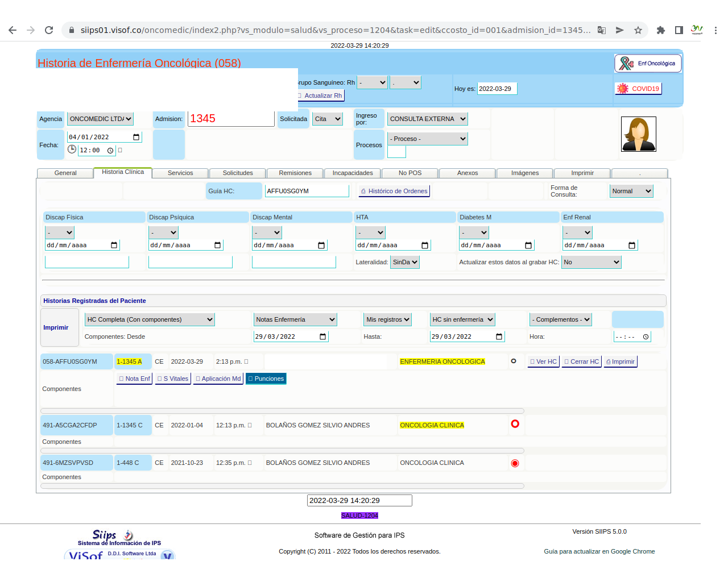Image resolution: width=728 pixels, height=582 pixels.
Task: Click the Histórico de Ordenes button
Action: tap(394, 191)
